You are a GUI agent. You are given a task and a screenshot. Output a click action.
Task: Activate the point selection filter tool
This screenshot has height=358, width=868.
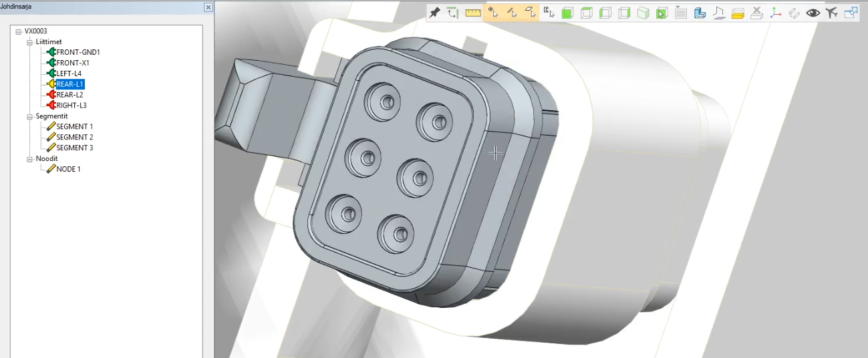pyautogui.click(x=493, y=13)
